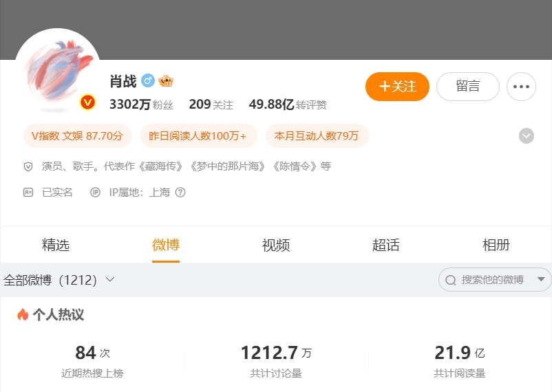
Task: View the 209 关注 following list
Action: click(211, 105)
